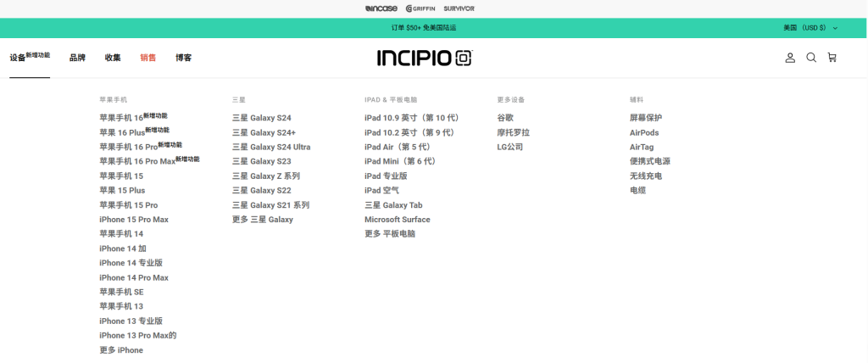The height and width of the screenshot is (363, 868).
Task: Select 苹果手机 13 link
Action: 121,306
